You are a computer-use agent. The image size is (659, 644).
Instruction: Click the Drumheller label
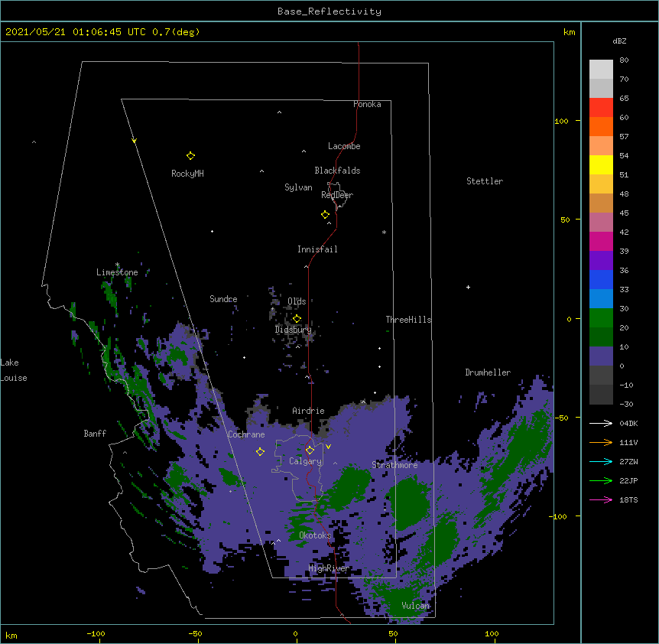click(x=488, y=372)
